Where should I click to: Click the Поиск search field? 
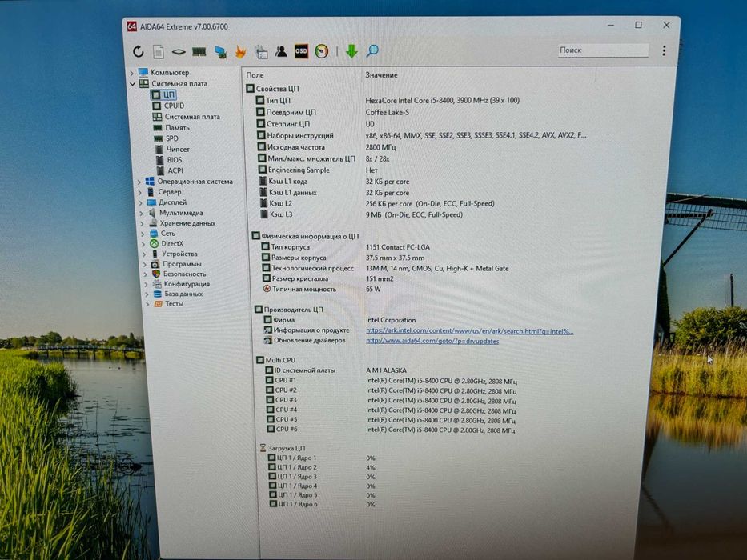click(603, 50)
